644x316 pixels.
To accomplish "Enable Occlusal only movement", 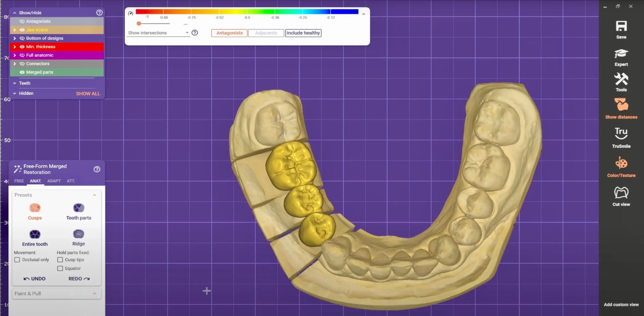I will pyautogui.click(x=17, y=260).
